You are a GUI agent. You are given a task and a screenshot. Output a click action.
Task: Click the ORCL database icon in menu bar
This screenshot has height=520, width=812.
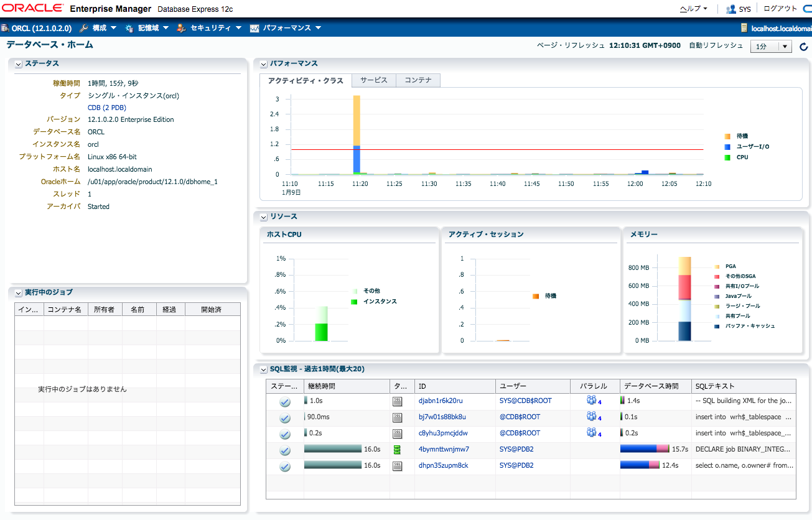pyautogui.click(x=4, y=28)
